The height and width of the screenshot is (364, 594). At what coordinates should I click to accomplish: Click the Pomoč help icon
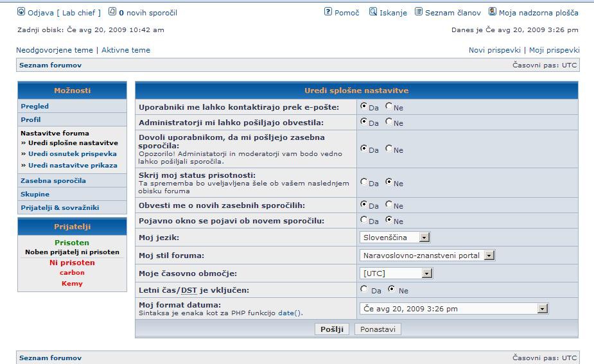[328, 12]
